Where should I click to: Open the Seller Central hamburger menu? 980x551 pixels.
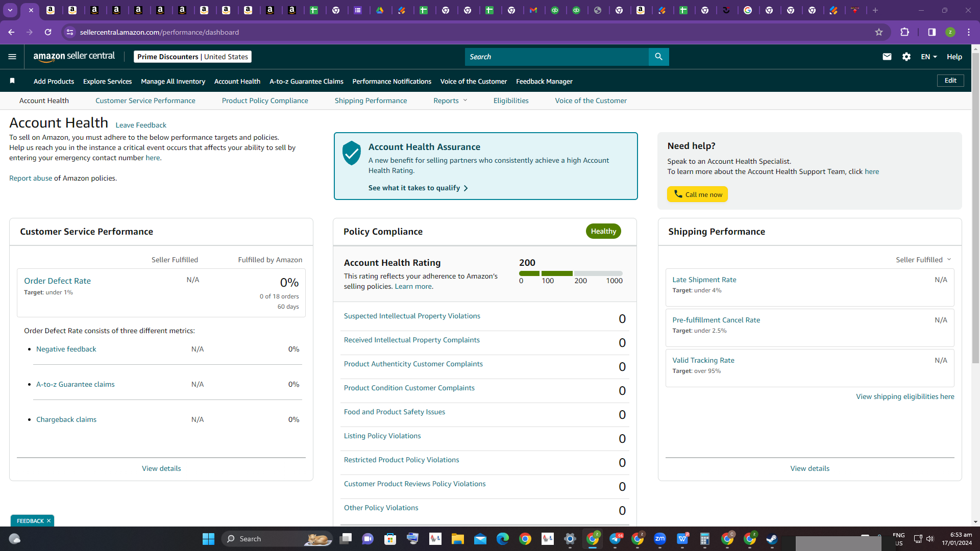coord(12,57)
